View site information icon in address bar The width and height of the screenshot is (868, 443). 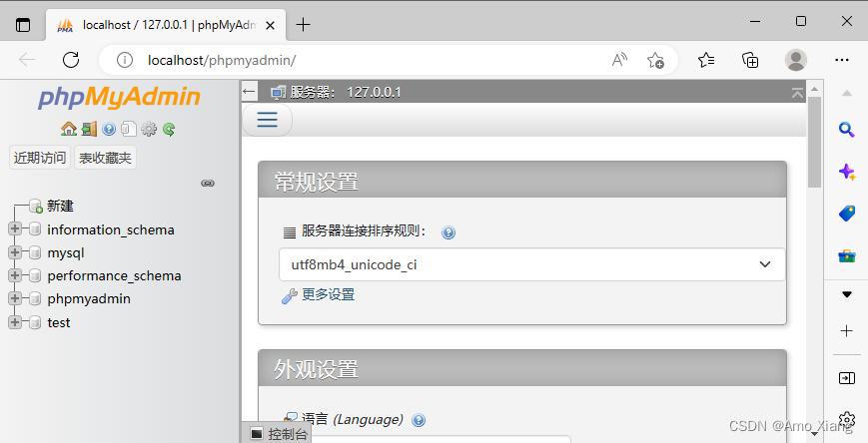125,60
